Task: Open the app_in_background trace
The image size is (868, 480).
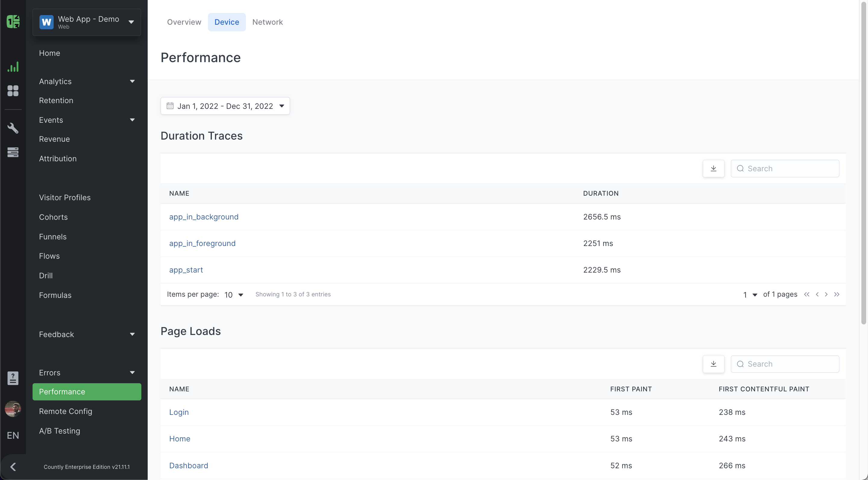Action: 204,217
